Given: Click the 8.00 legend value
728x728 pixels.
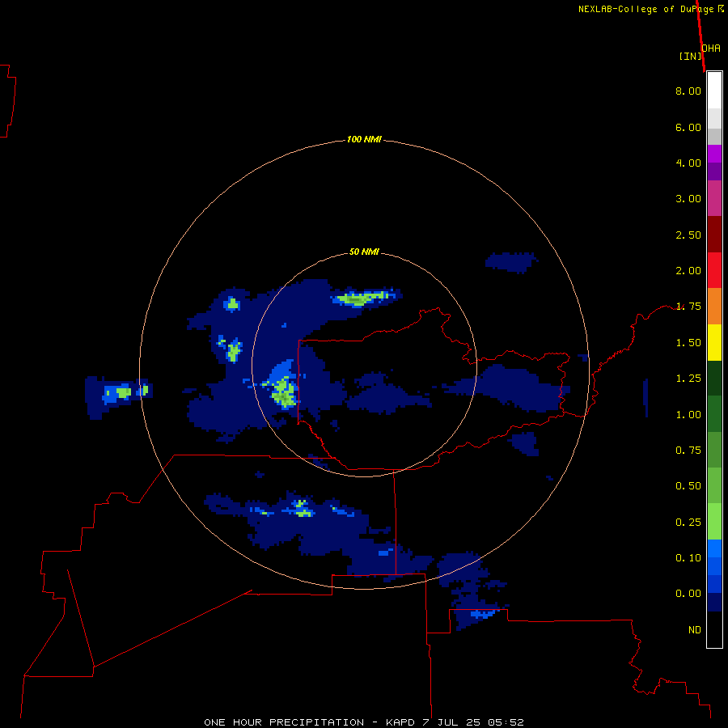Looking at the screenshot, I should click(688, 91).
